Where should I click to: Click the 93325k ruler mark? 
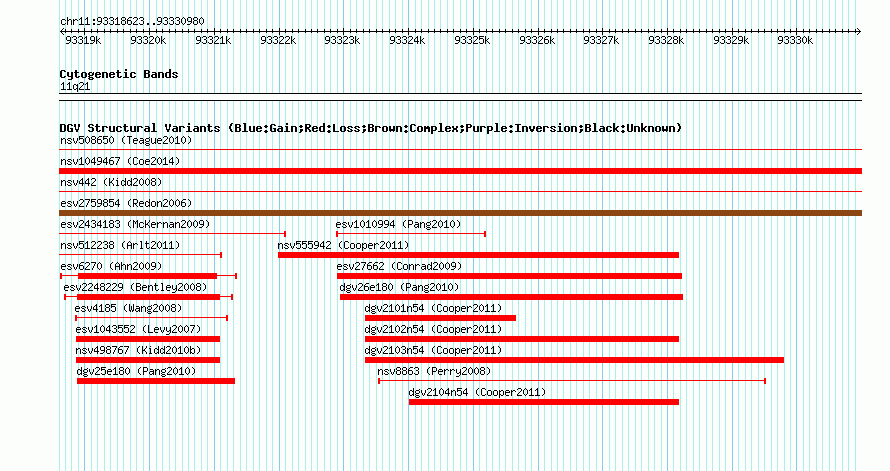tap(472, 40)
